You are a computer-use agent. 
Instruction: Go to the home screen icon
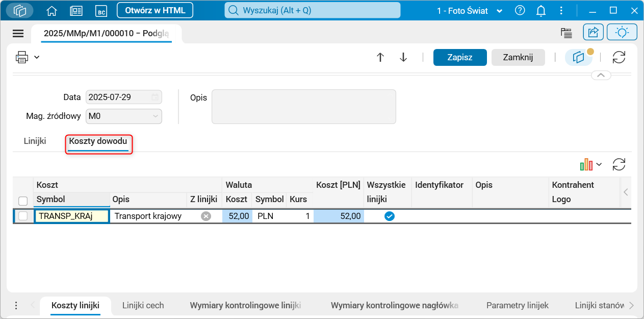pyautogui.click(x=52, y=11)
